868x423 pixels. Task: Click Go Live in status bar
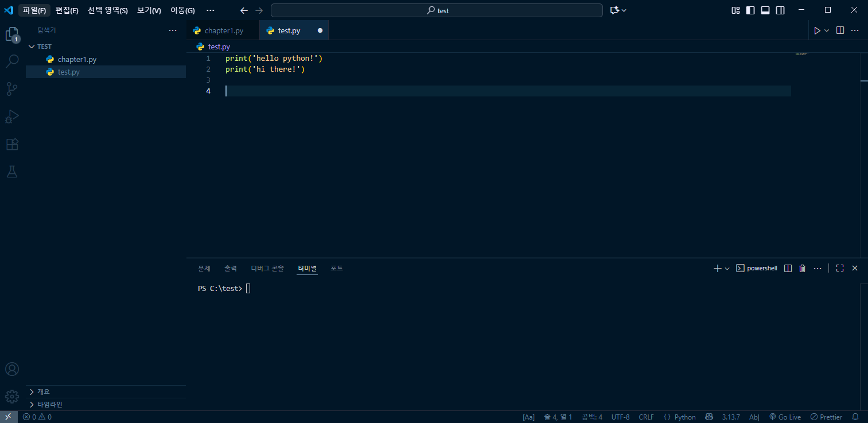[785, 417]
